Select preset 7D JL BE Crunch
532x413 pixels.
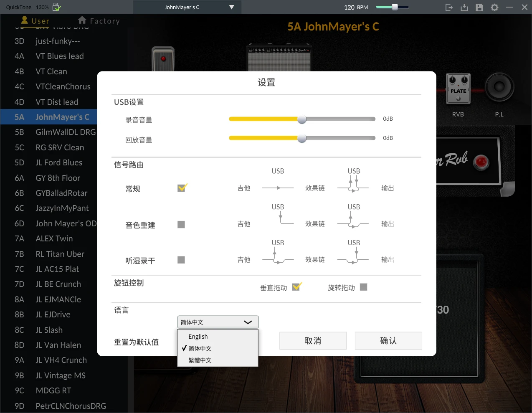[49, 284]
